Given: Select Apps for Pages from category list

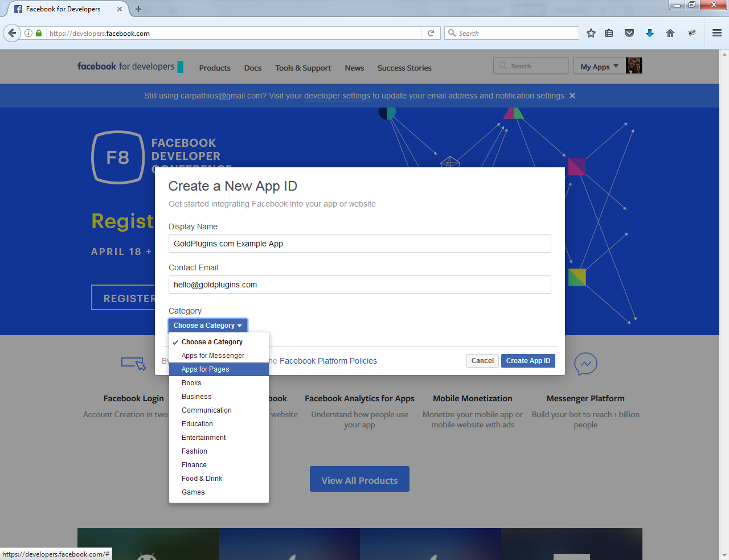Looking at the screenshot, I should click(x=206, y=369).
